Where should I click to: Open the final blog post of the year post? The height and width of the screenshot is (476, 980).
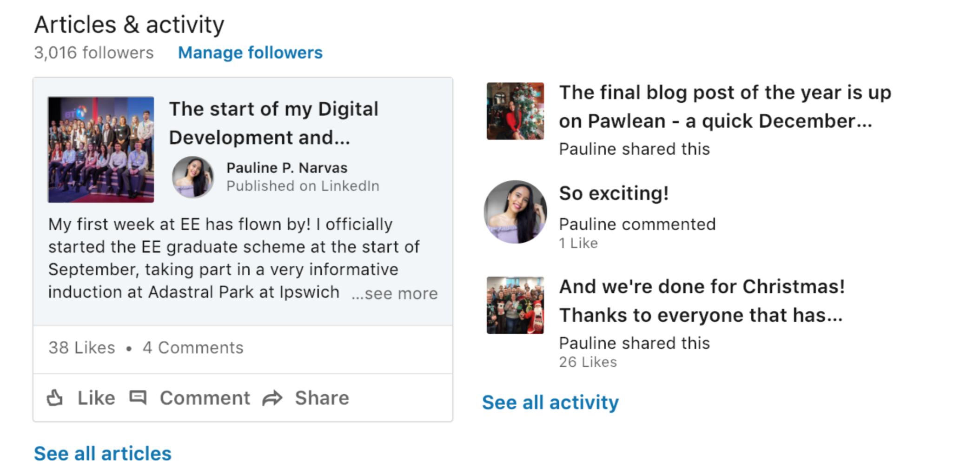[724, 107]
